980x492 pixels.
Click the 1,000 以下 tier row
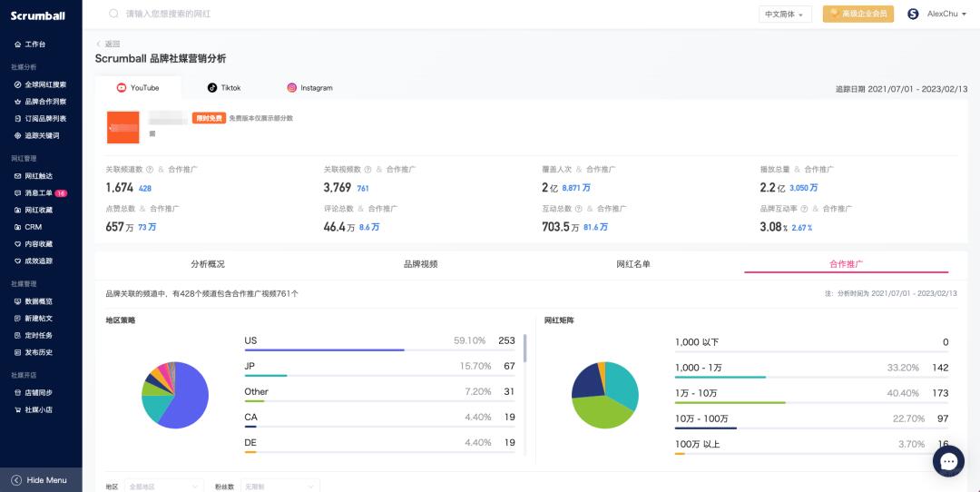click(812, 344)
